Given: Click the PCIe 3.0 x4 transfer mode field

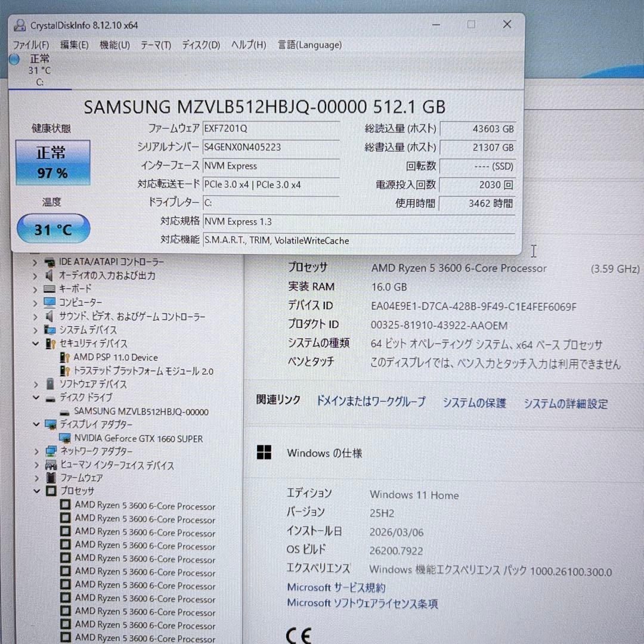Looking at the screenshot, I should [271, 184].
